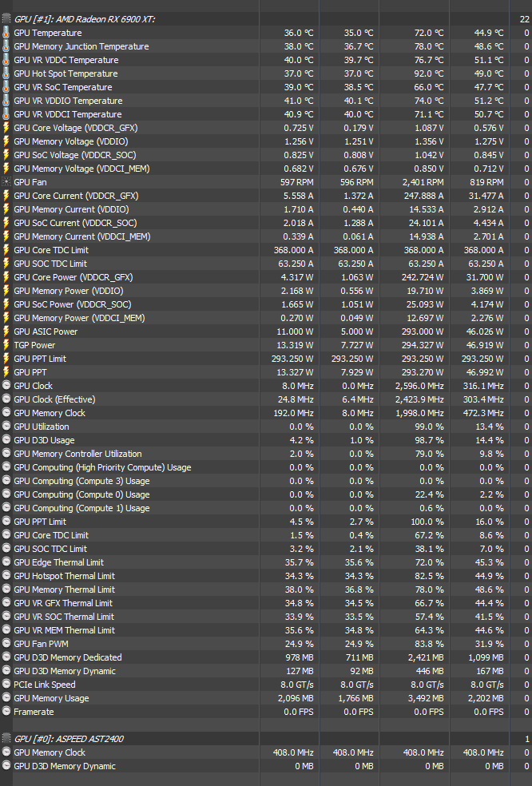Select the icon next to GPU Memory Usage
This screenshot has width=532, height=786.
6,698
